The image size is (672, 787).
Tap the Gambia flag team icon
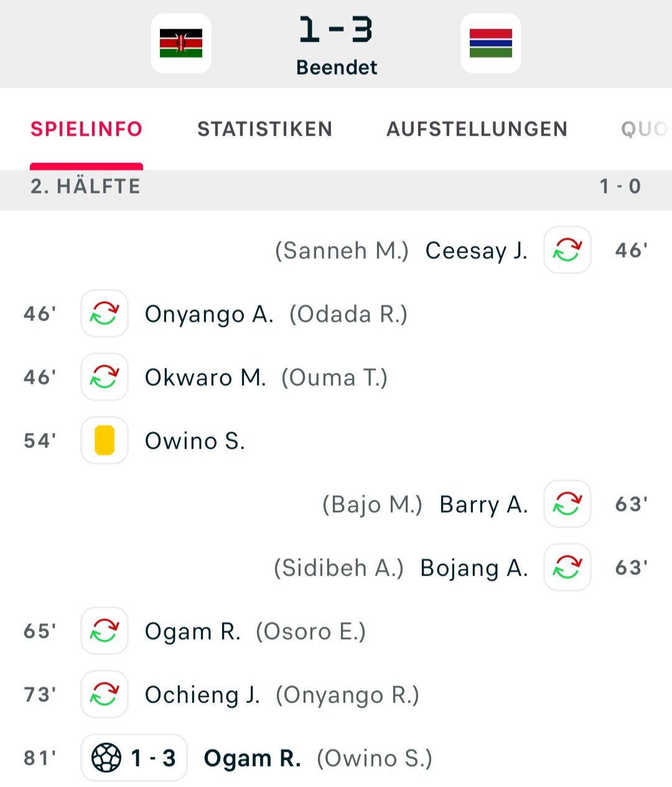(491, 43)
